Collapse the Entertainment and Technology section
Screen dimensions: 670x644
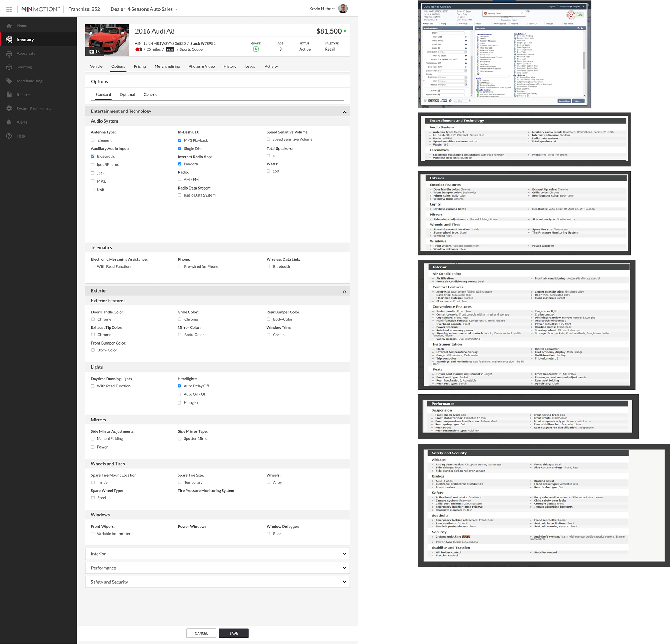click(x=344, y=112)
